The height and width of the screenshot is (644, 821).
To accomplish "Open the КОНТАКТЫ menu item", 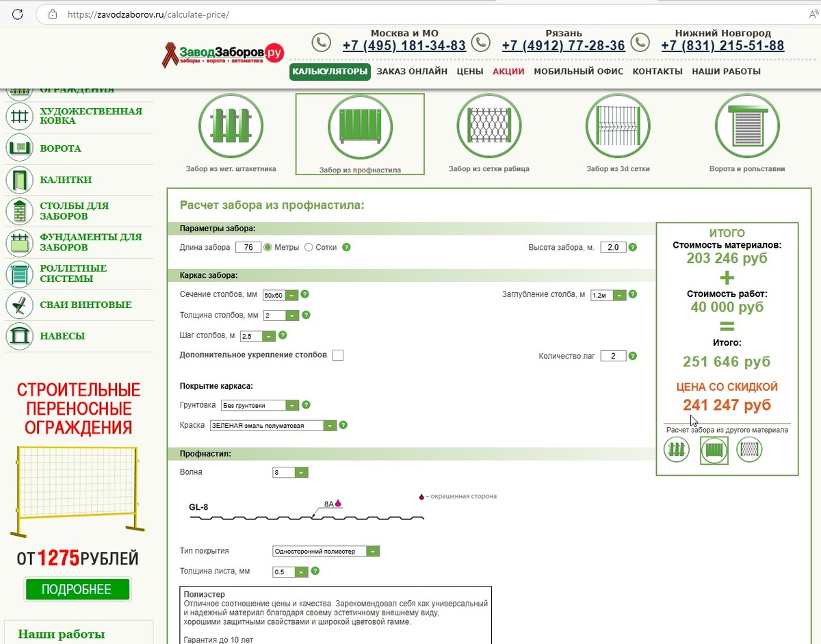I will (657, 71).
